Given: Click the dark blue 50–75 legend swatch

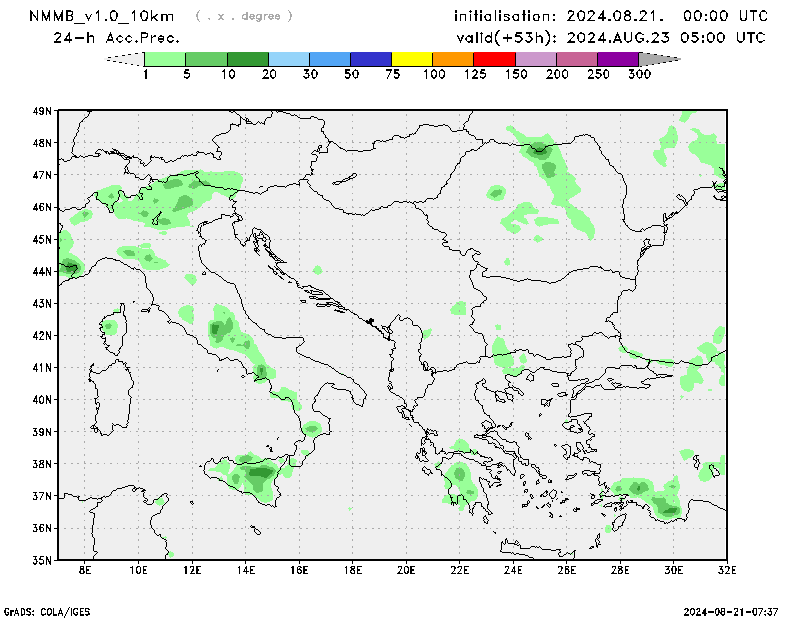Looking at the screenshot, I should [371, 59].
